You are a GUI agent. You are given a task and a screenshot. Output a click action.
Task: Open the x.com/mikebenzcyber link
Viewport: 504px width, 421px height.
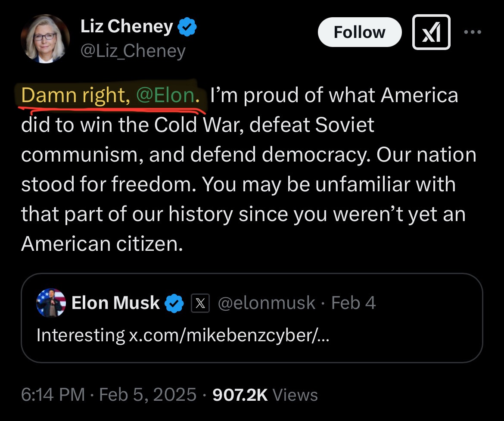(x=229, y=335)
